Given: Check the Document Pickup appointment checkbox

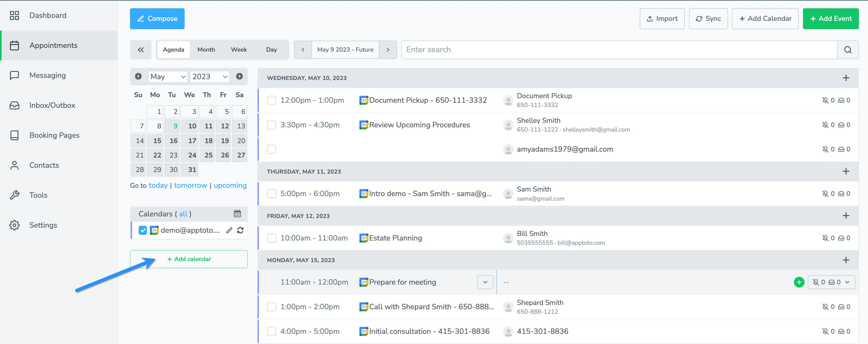Looking at the screenshot, I should (272, 100).
